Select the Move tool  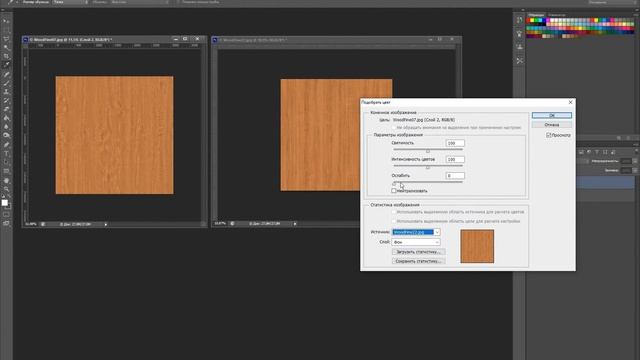(6, 21)
